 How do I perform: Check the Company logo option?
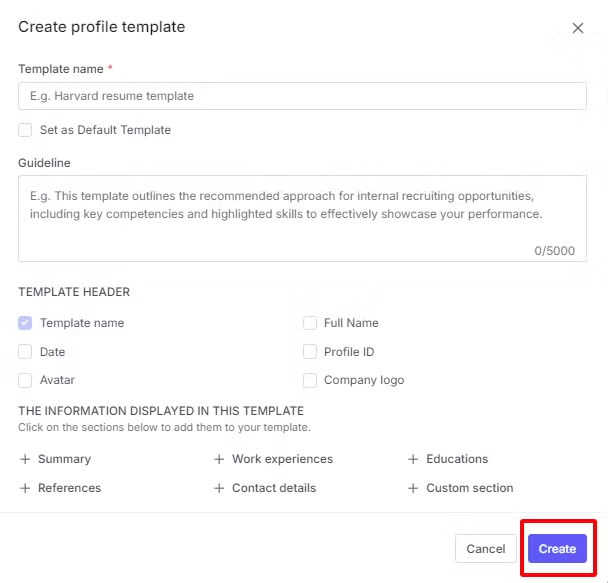(310, 380)
